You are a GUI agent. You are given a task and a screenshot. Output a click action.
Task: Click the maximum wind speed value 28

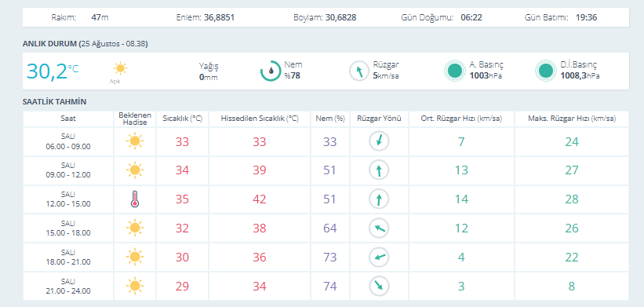[x=572, y=199]
